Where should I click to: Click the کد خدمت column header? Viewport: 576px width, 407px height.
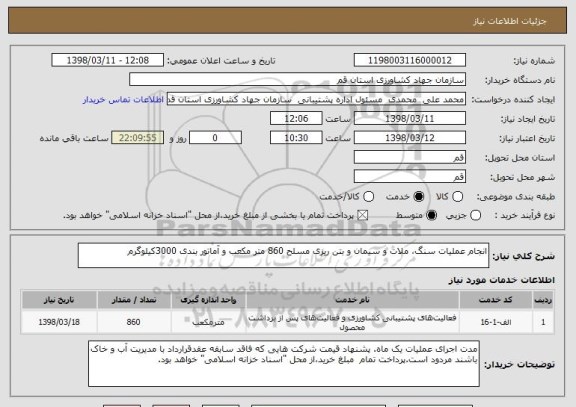coord(496,300)
